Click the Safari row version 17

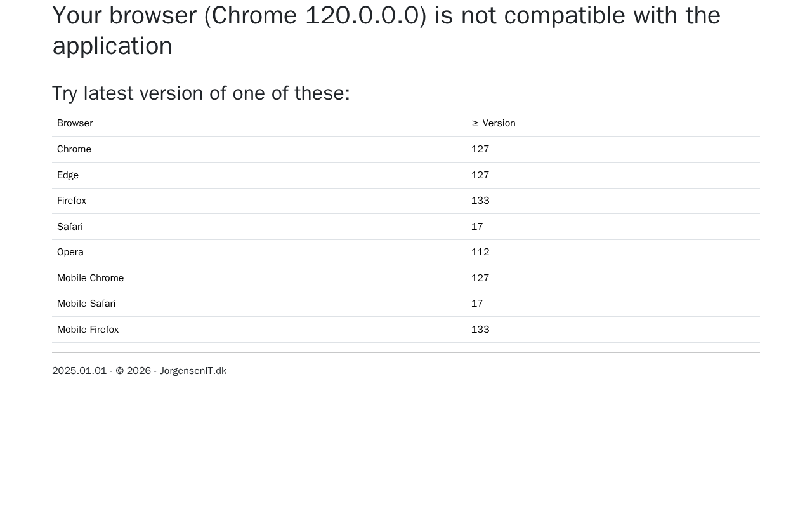[477, 227]
